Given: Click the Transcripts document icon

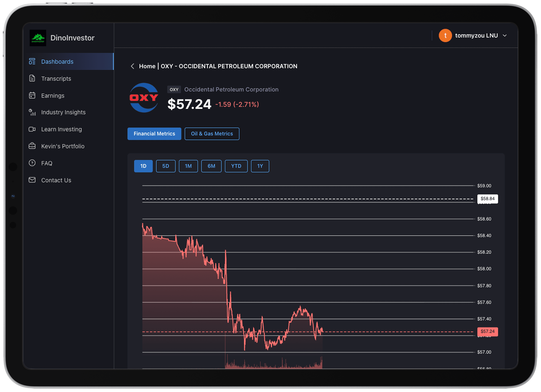Looking at the screenshot, I should pyautogui.click(x=32, y=78).
